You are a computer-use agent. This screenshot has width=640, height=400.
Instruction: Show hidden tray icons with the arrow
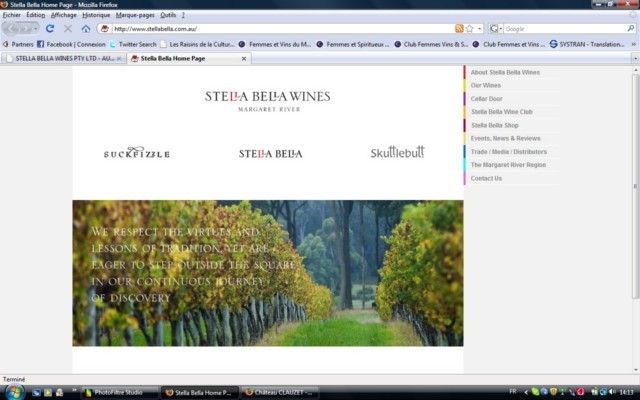click(x=526, y=392)
